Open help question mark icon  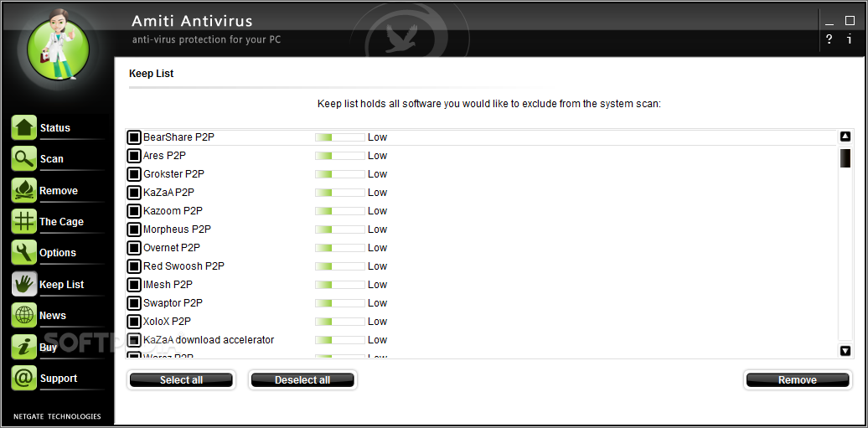829,39
